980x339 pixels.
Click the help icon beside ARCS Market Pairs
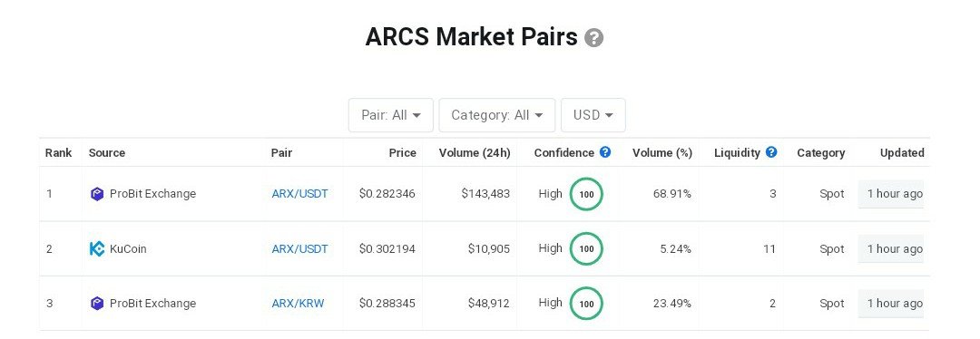[x=593, y=38]
